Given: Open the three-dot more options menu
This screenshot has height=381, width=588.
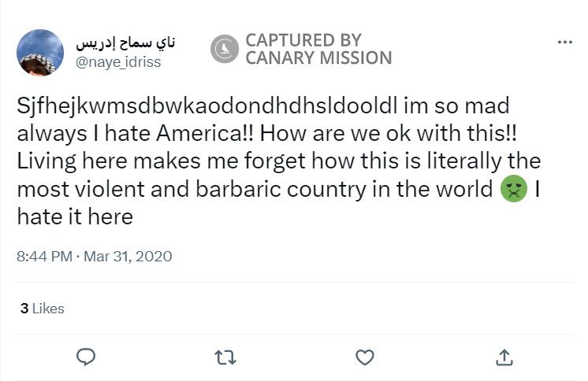Looking at the screenshot, I should click(564, 43).
